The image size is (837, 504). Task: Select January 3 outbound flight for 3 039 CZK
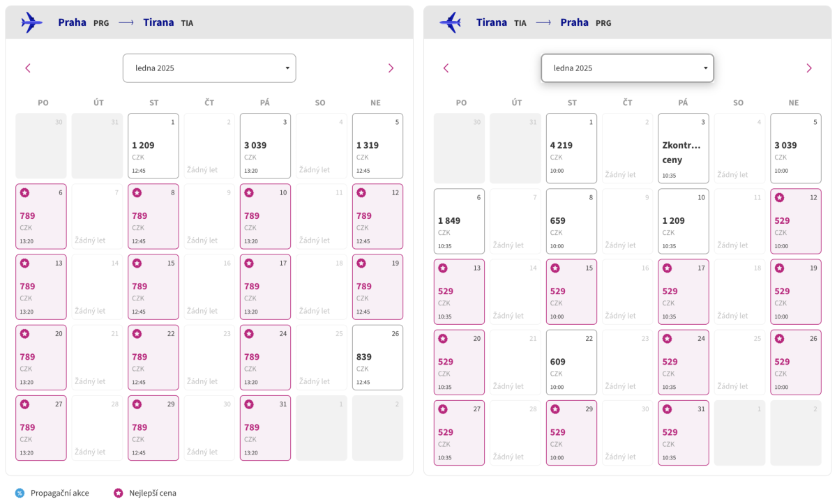[265, 146]
